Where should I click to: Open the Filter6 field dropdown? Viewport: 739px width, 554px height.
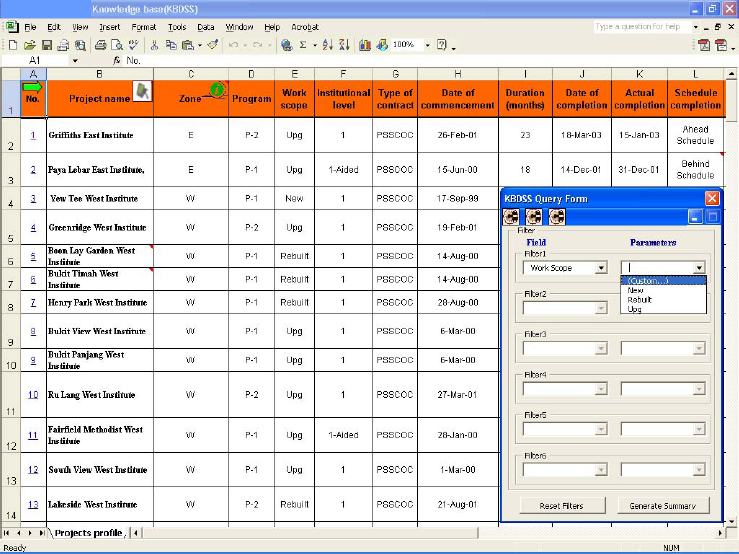click(601, 470)
